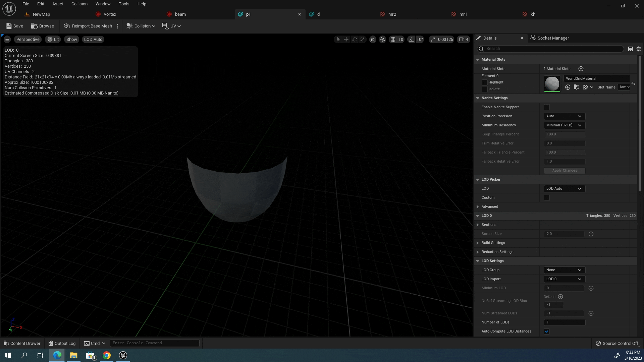
Task: Open LOD Group dropdown
Action: (564, 270)
